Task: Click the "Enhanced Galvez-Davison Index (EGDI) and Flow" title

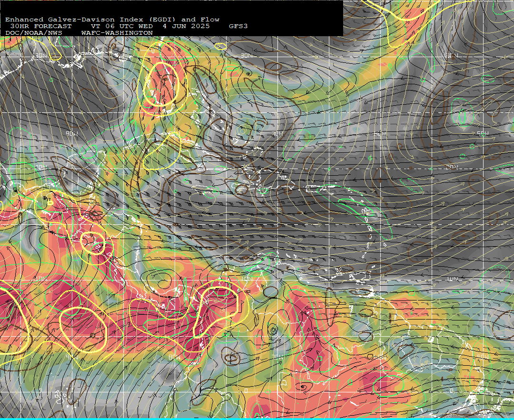Action: pos(112,20)
